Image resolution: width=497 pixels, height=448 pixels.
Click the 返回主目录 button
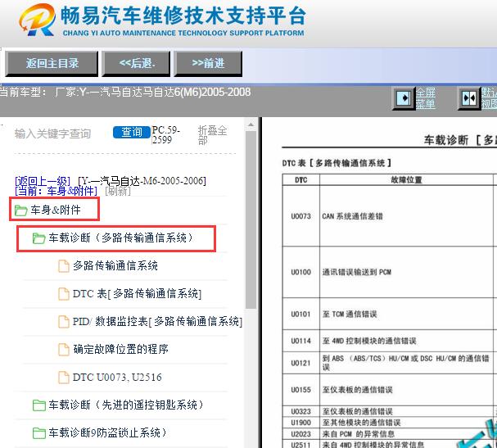pyautogui.click(x=52, y=64)
